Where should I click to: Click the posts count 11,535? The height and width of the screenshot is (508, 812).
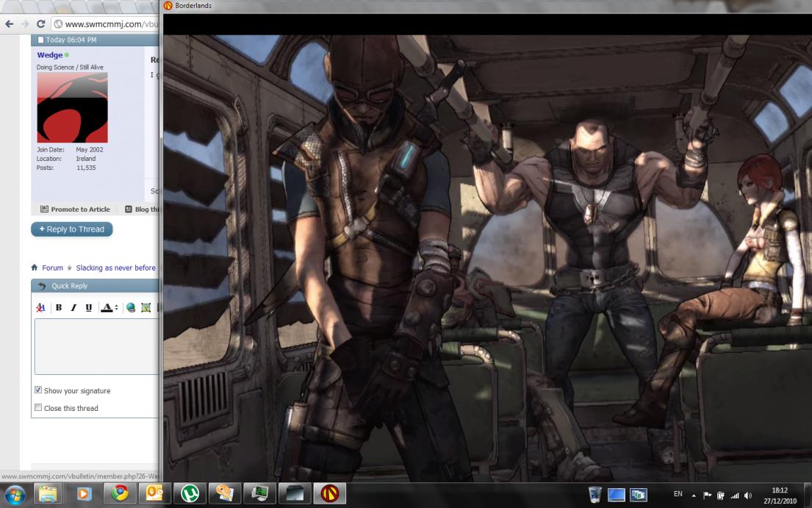pos(86,168)
